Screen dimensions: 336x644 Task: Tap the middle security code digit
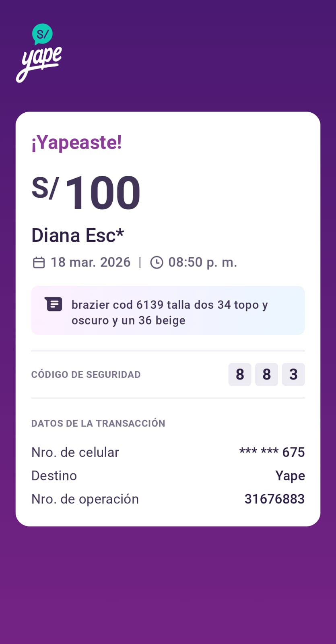(266, 374)
